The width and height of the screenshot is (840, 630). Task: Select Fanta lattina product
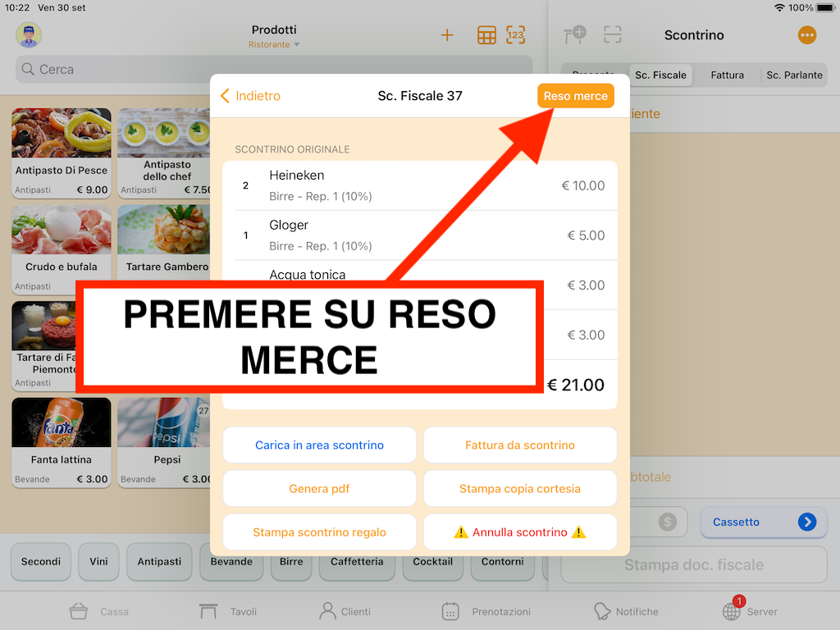tap(61, 442)
